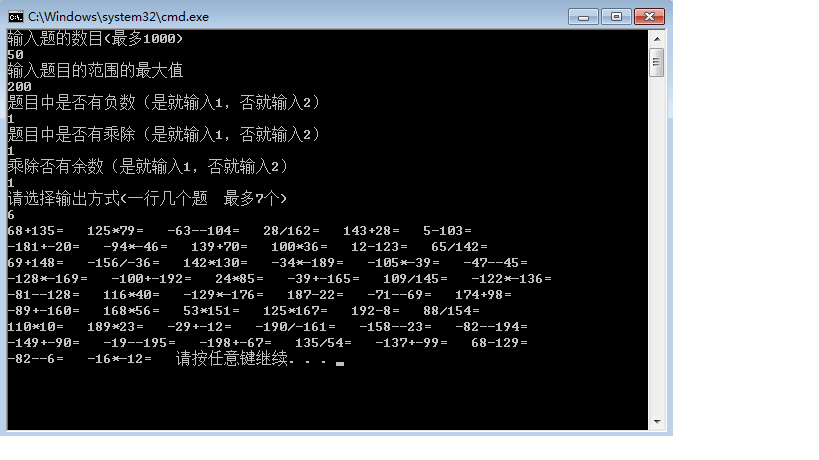The height and width of the screenshot is (460, 819).
Task: Click the problem -34*-189=
Action: point(307,263)
